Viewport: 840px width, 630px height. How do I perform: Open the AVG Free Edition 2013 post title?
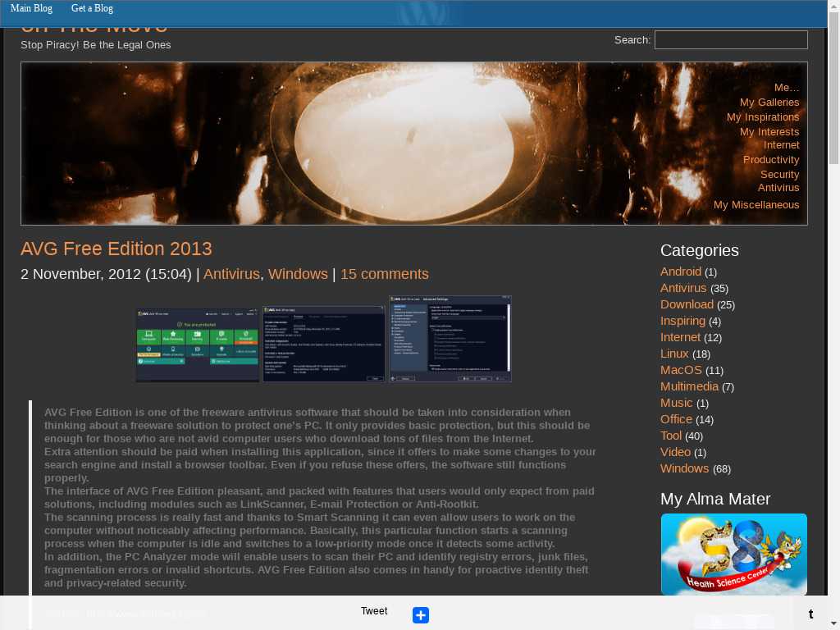[x=116, y=249]
